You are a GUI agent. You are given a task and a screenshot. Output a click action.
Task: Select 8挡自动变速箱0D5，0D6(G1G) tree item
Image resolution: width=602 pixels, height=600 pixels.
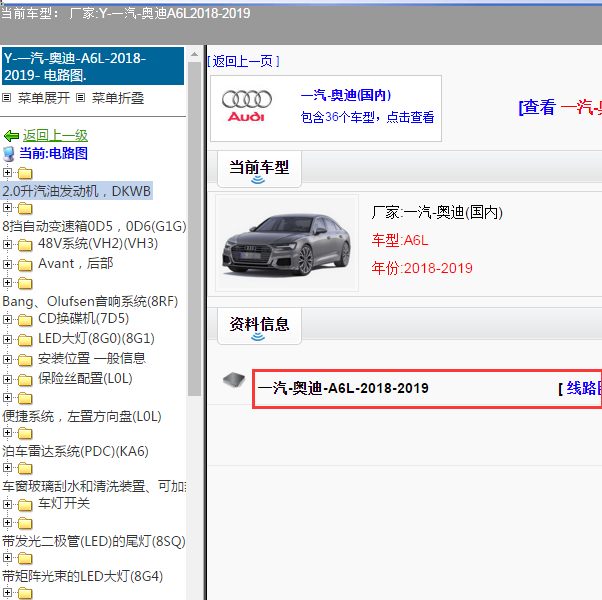(x=94, y=226)
